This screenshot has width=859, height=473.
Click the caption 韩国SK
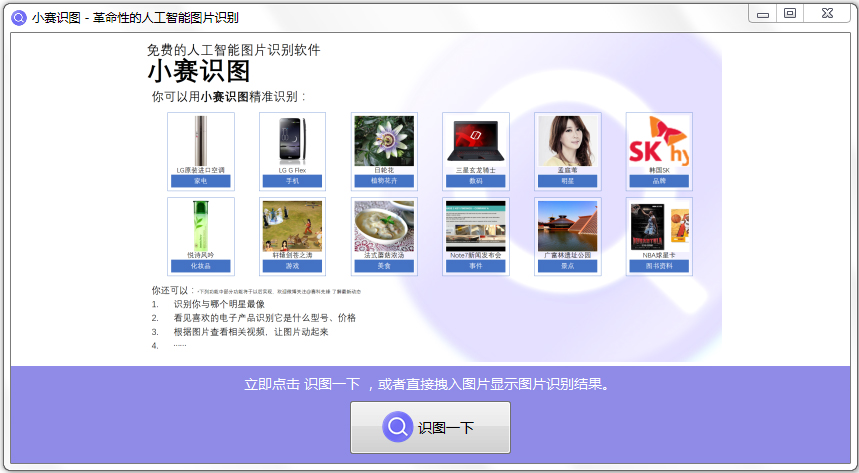pos(659,170)
